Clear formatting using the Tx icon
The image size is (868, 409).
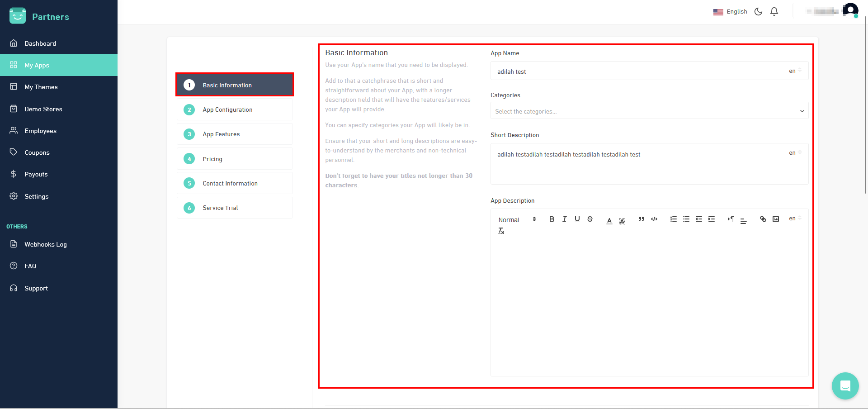(x=501, y=230)
